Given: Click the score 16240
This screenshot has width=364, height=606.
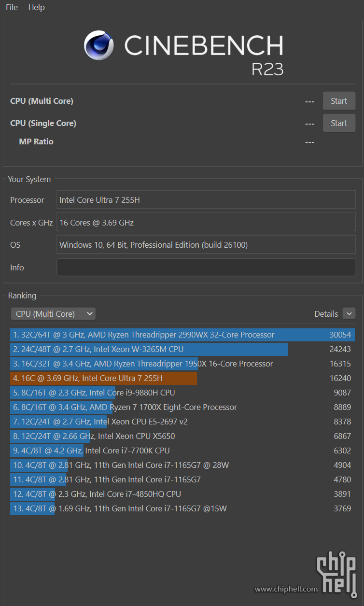Looking at the screenshot, I should click(x=340, y=378).
